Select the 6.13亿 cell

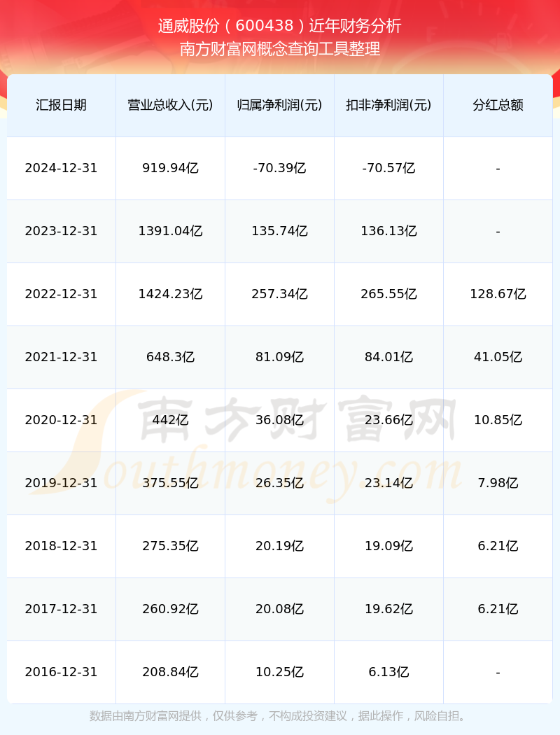tap(389, 673)
